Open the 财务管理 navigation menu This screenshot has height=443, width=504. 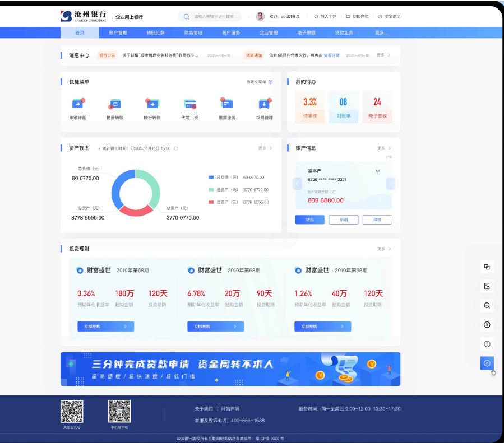[x=193, y=32]
